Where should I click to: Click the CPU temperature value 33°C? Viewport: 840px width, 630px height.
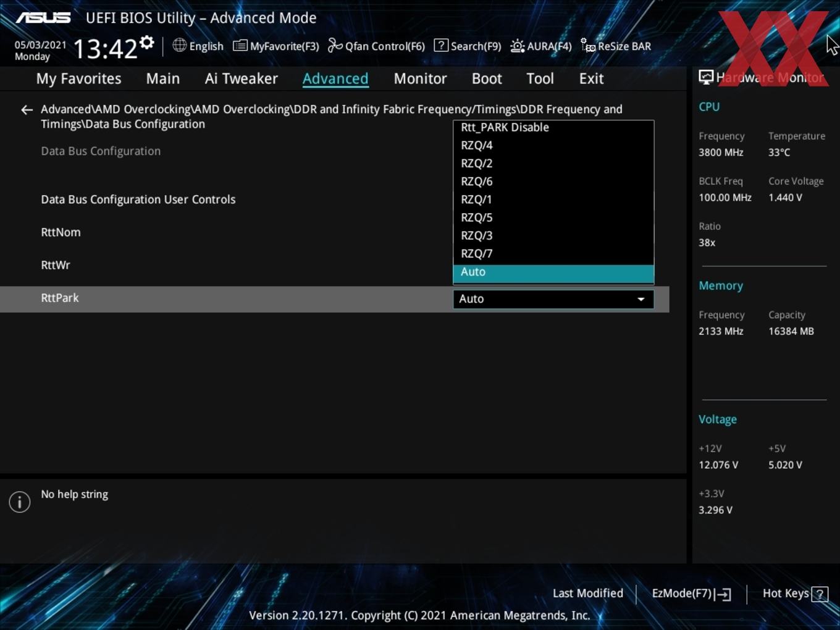pyautogui.click(x=779, y=152)
